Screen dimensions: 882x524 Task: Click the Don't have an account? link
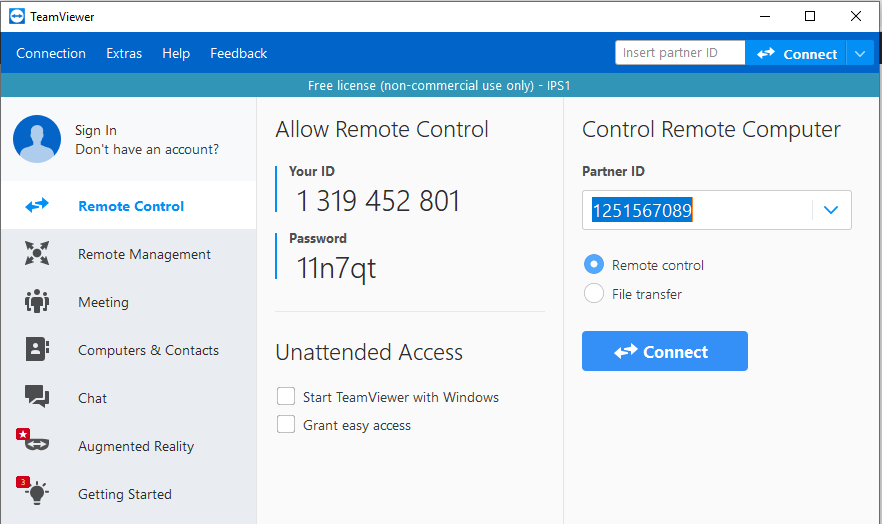pos(147,150)
